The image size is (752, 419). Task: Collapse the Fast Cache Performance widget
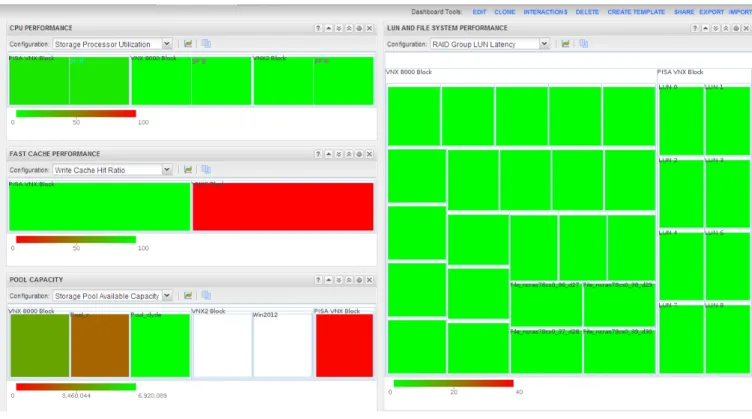329,154
